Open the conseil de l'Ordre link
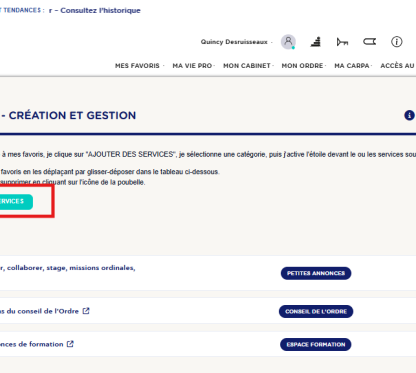Viewport: 416px width, 373px height. (x=39, y=311)
